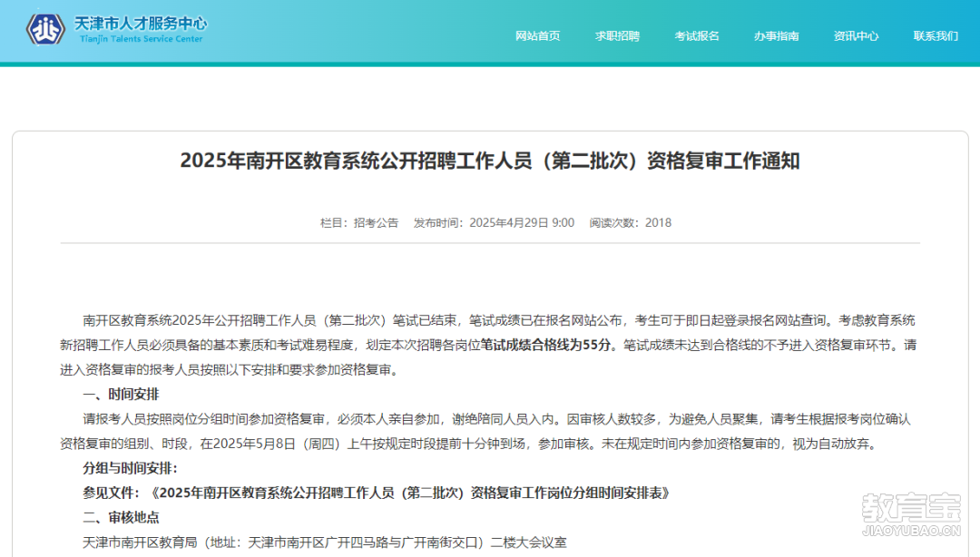Image resolution: width=980 pixels, height=557 pixels.
Task: Click the heading 一、时间安排
Action: point(121,395)
